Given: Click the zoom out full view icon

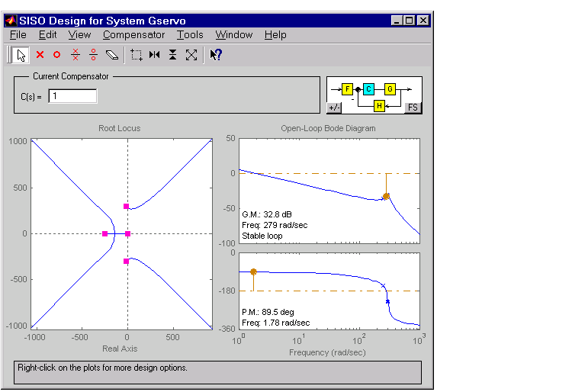Looking at the screenshot, I should [191, 55].
